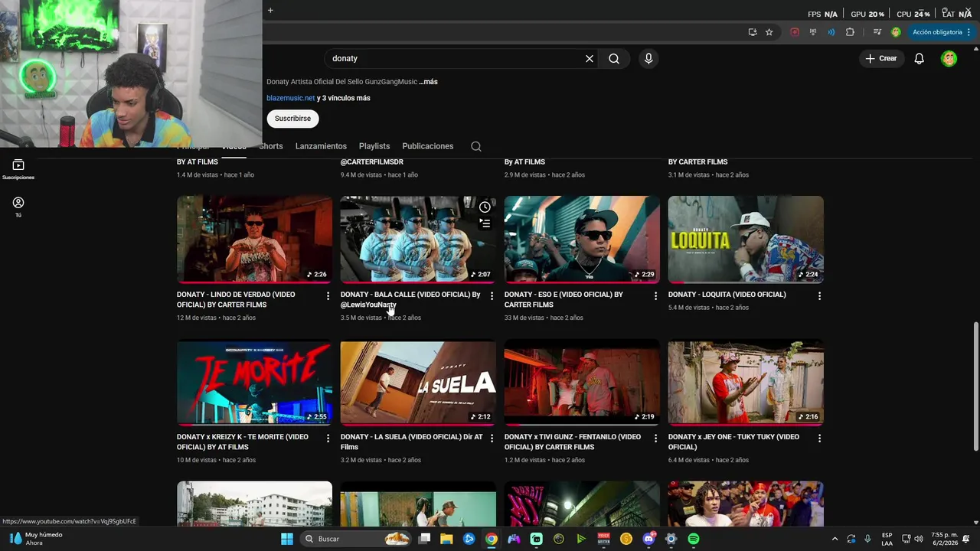The width and height of the screenshot is (980, 551).
Task: Click the red extension icon in toolbar
Action: [795, 32]
